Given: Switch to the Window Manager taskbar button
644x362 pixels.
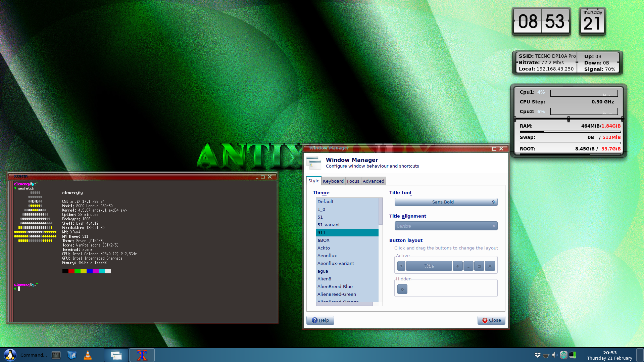Looking at the screenshot, I should click(116, 355).
